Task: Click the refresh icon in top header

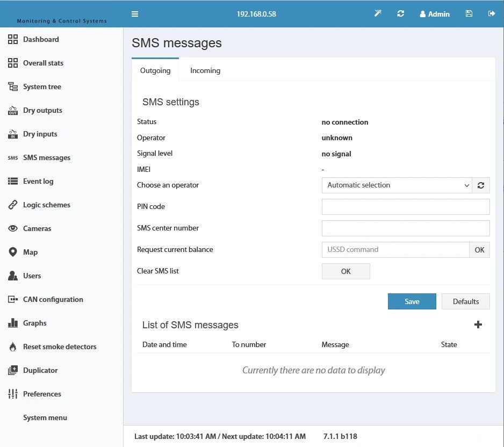Action: click(400, 13)
